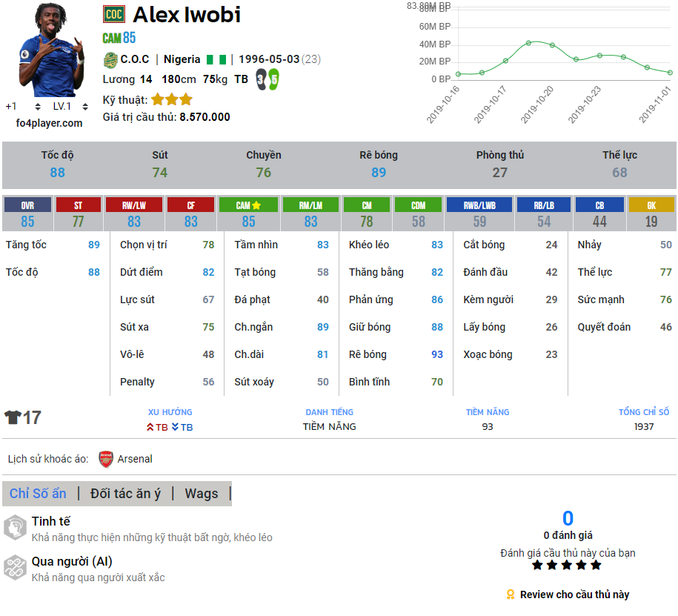Select the CDM position rating box
Screen dimensions: 678x616
[419, 213]
